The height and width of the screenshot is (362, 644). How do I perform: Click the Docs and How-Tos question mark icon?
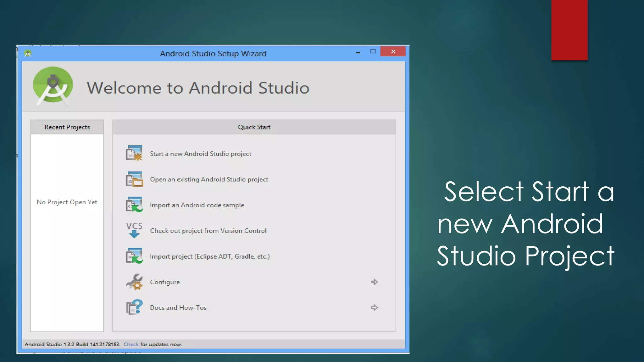pyautogui.click(x=134, y=307)
